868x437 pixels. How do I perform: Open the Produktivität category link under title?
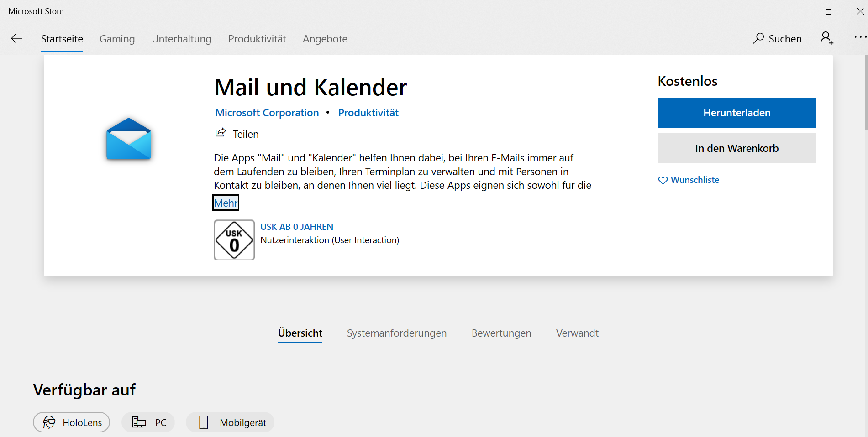pos(368,113)
